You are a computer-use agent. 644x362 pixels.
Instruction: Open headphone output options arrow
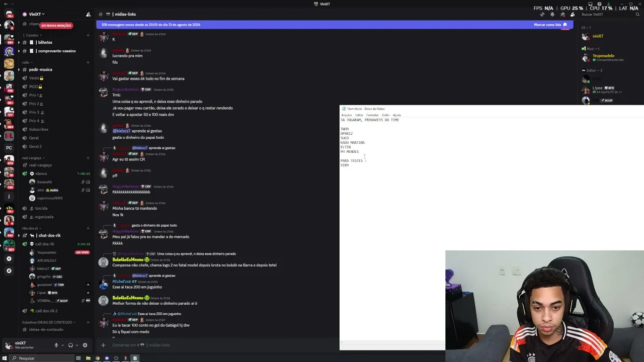(76, 345)
